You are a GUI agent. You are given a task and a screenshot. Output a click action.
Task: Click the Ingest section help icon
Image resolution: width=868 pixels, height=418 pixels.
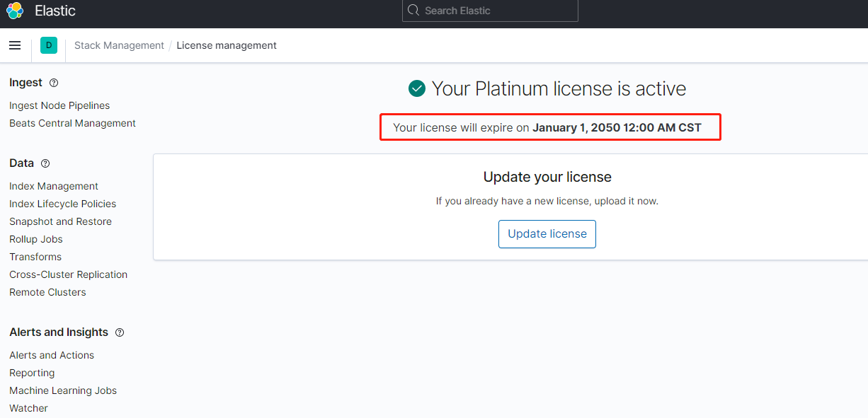point(54,83)
